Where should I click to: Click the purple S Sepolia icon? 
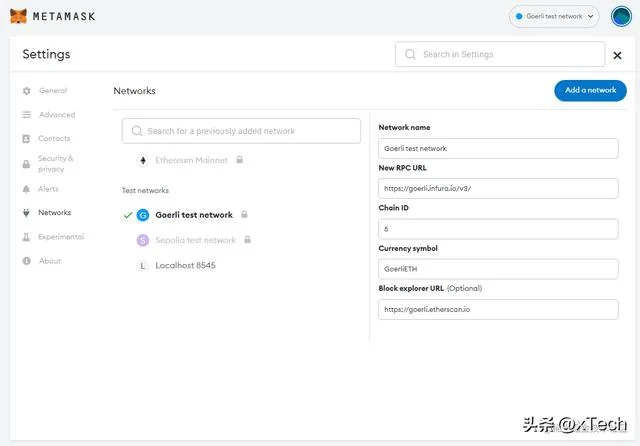tap(143, 240)
